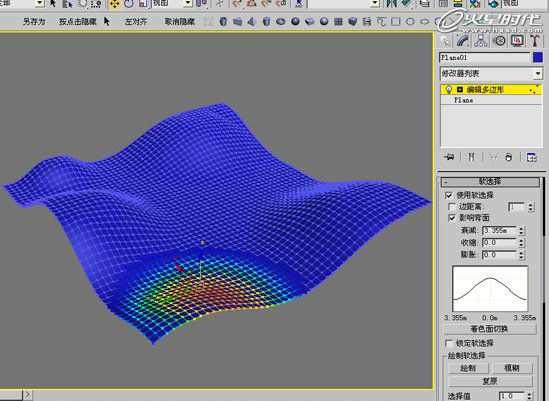Toggle the 影响背面 checkbox
The width and height of the screenshot is (549, 401).
coord(452,218)
